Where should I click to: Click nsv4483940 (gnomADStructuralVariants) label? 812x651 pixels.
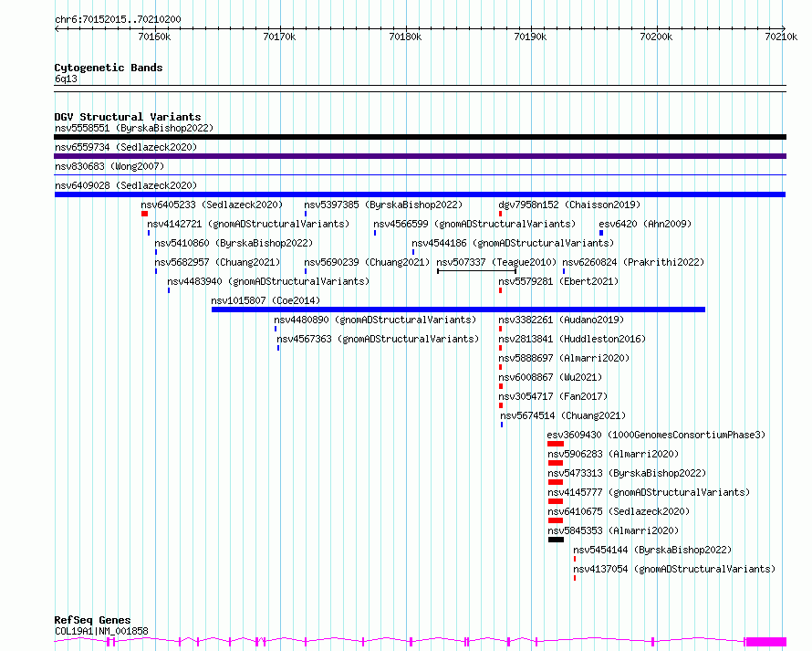tap(268, 281)
